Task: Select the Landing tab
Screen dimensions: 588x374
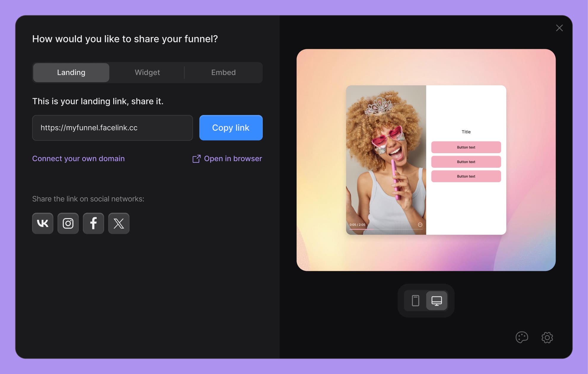Action: pos(71,72)
